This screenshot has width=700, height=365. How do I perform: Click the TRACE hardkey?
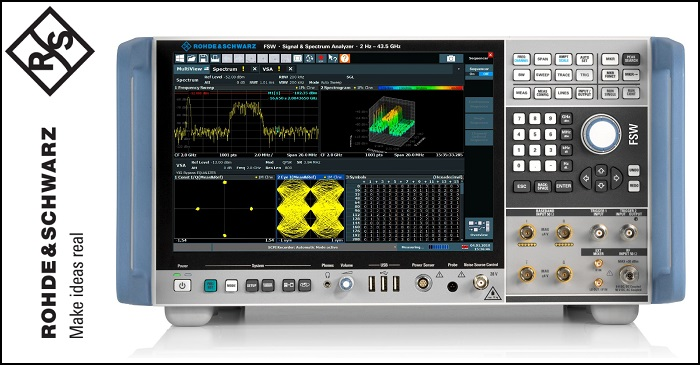563,75
